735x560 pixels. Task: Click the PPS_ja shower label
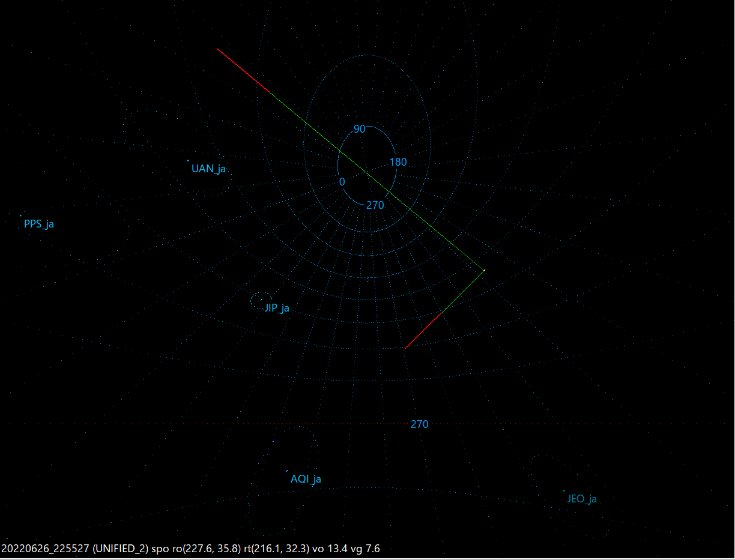pos(38,224)
